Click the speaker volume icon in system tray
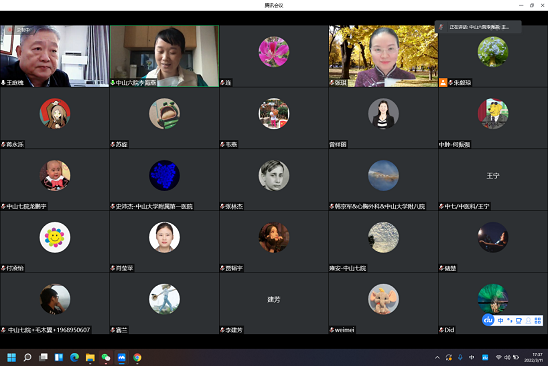 tap(507, 357)
